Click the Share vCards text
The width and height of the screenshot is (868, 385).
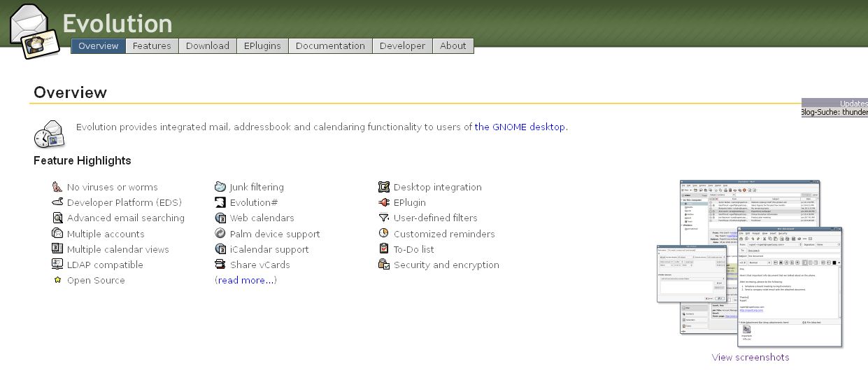[x=260, y=265]
